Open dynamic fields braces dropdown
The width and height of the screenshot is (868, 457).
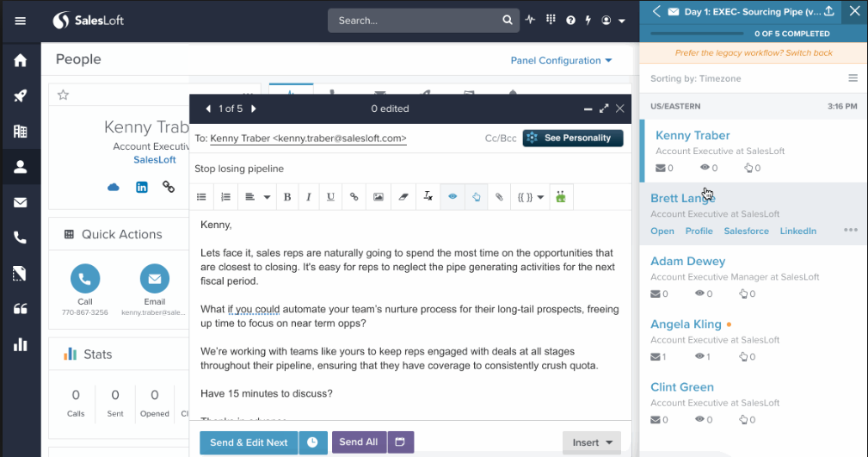click(530, 196)
